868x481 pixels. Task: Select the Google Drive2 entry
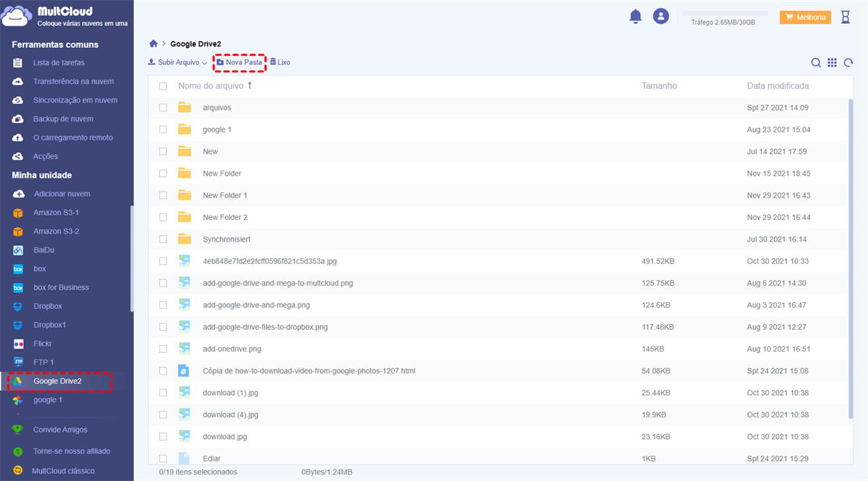coord(57,381)
